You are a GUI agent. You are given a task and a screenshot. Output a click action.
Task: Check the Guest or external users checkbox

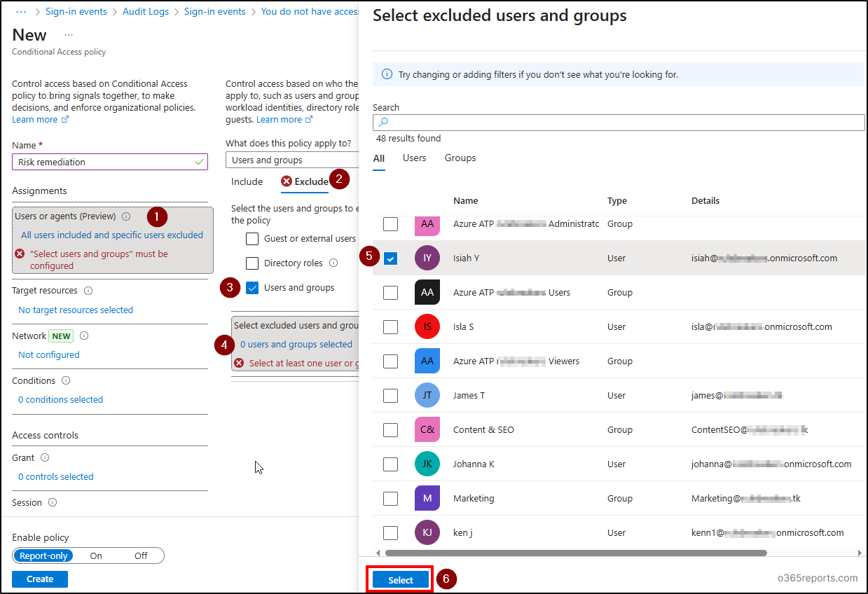pyautogui.click(x=252, y=238)
